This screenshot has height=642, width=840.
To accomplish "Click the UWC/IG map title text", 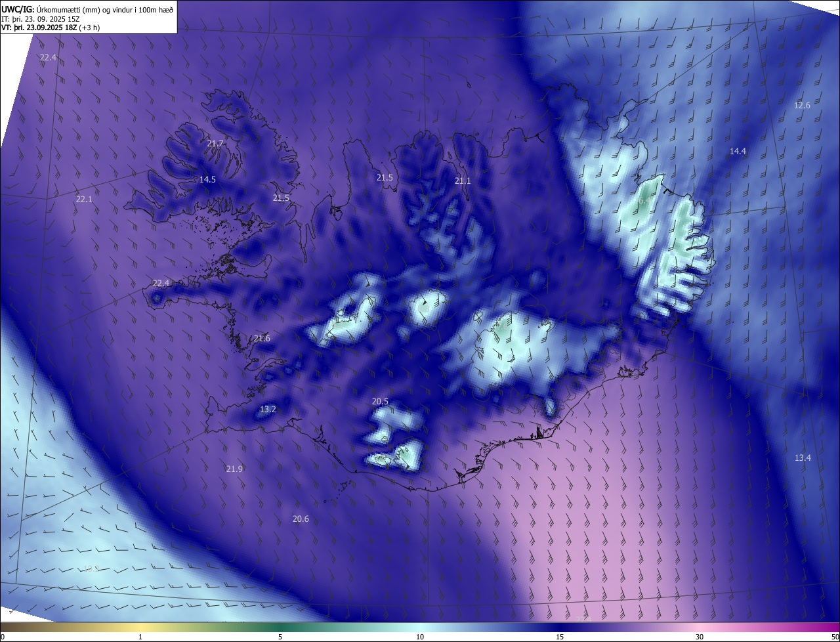I will [x=89, y=9].
